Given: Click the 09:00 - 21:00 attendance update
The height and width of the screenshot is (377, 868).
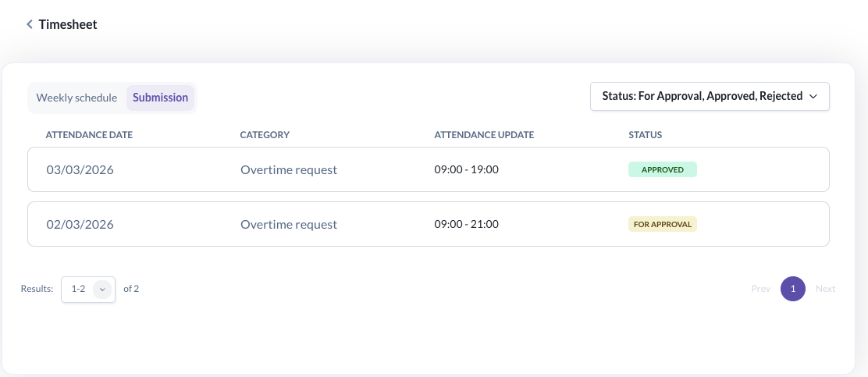Looking at the screenshot, I should coord(466,224).
